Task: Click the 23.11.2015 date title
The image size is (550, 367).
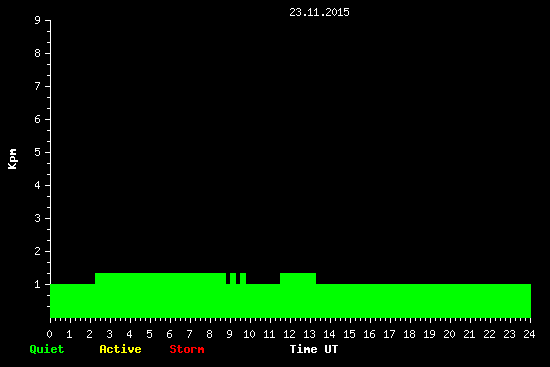Action: point(319,12)
